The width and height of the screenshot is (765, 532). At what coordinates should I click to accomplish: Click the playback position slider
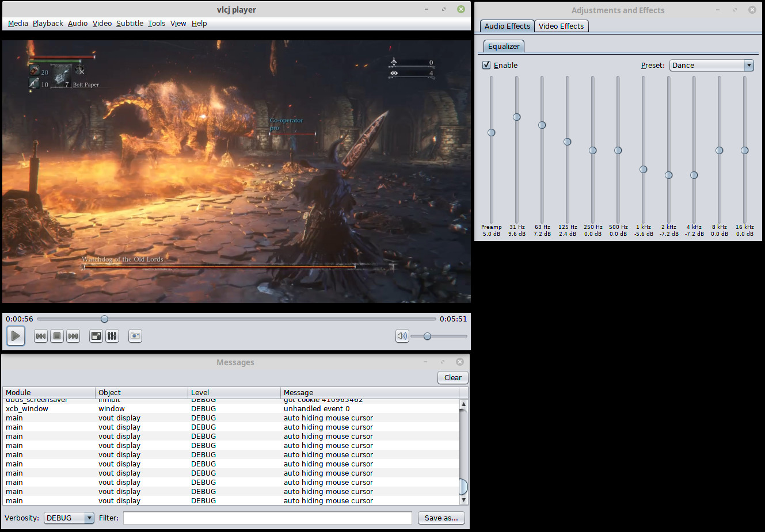236,319
